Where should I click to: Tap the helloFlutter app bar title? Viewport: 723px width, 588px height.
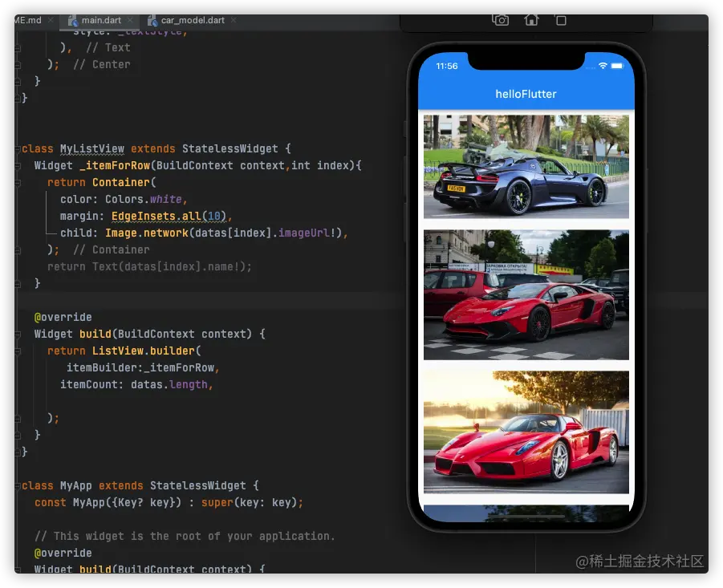coord(526,94)
